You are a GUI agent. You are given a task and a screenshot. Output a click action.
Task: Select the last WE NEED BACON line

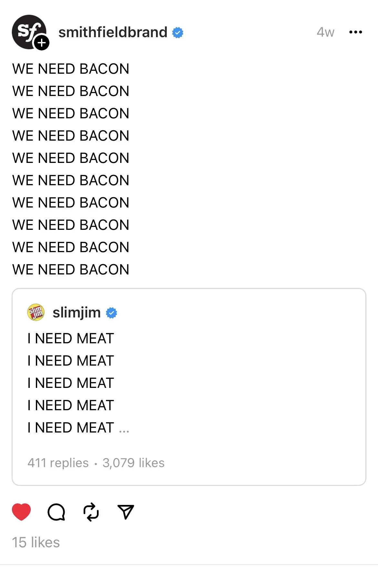coord(71,270)
